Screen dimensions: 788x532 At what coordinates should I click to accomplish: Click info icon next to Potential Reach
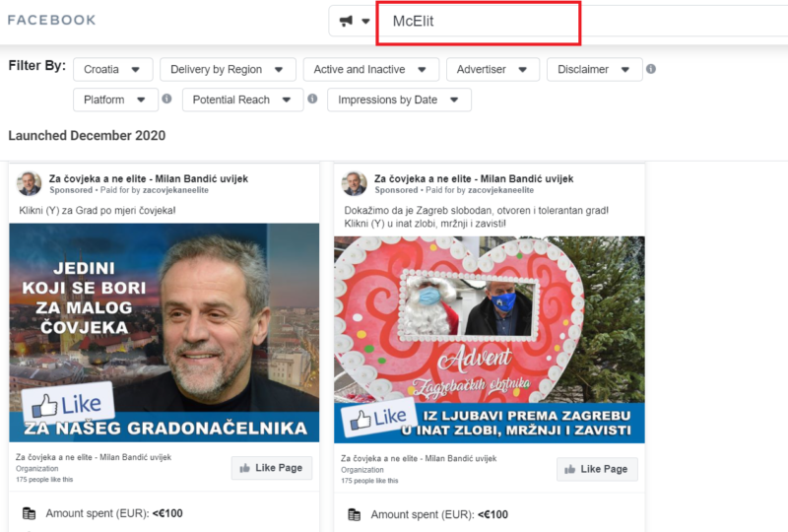(x=312, y=99)
